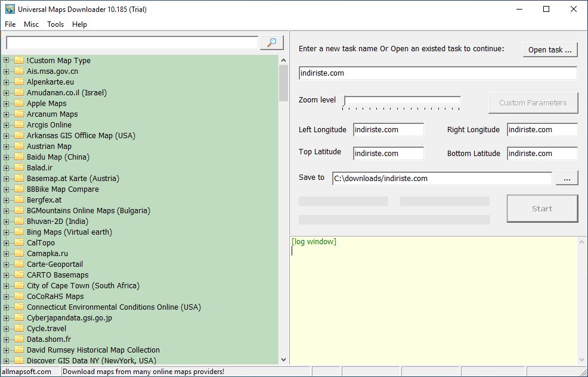Click the Universal Maps Downloader title bar icon
This screenshot has height=377, width=588.
pos(10,9)
